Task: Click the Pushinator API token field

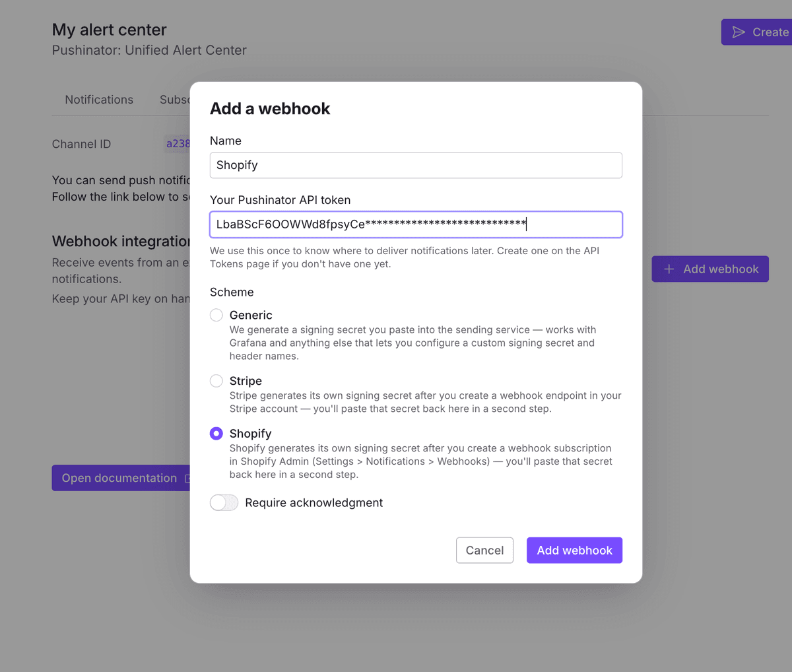Action: point(416,224)
